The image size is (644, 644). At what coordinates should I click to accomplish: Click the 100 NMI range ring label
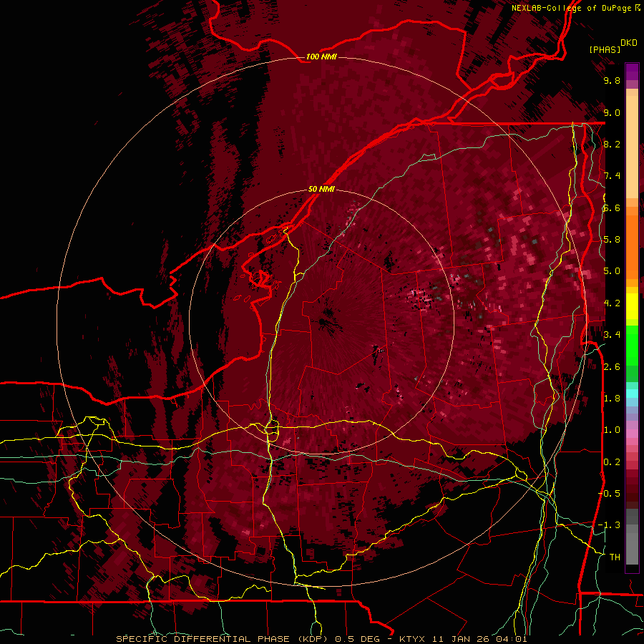pos(321,57)
